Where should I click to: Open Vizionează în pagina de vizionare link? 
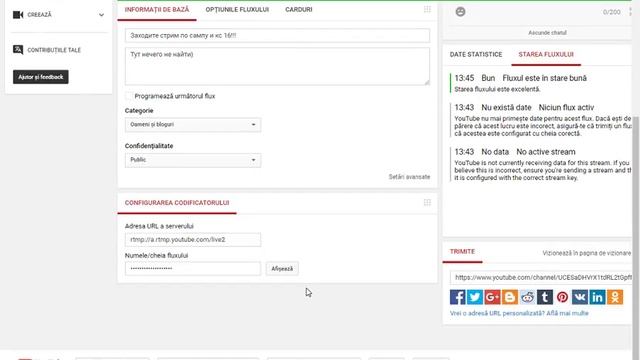coord(586,253)
